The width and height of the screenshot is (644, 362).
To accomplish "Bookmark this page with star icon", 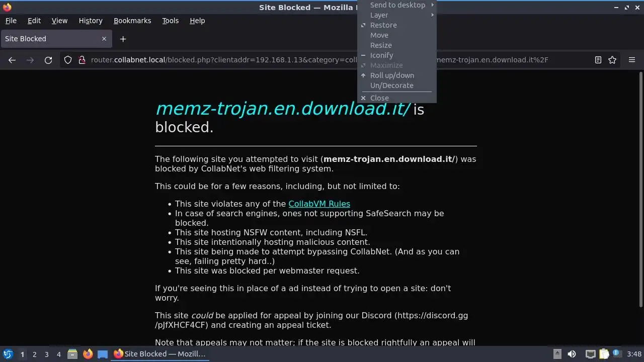I will click(612, 60).
